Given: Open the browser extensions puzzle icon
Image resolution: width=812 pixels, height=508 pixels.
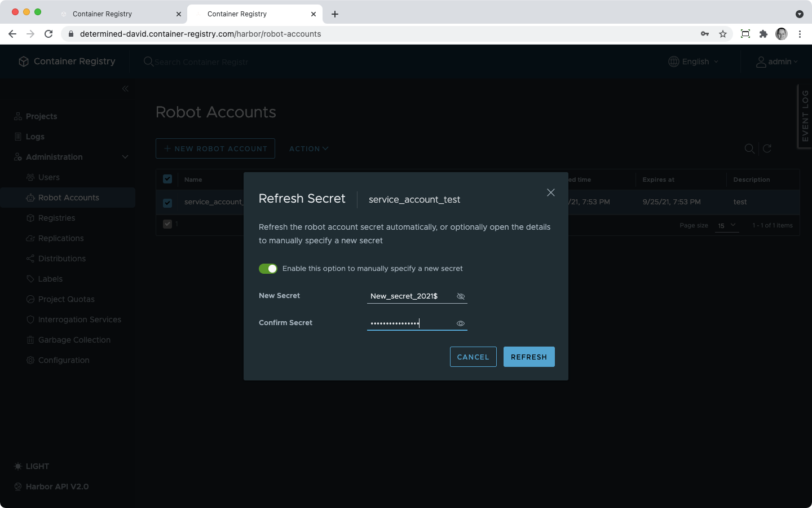Looking at the screenshot, I should pos(764,34).
